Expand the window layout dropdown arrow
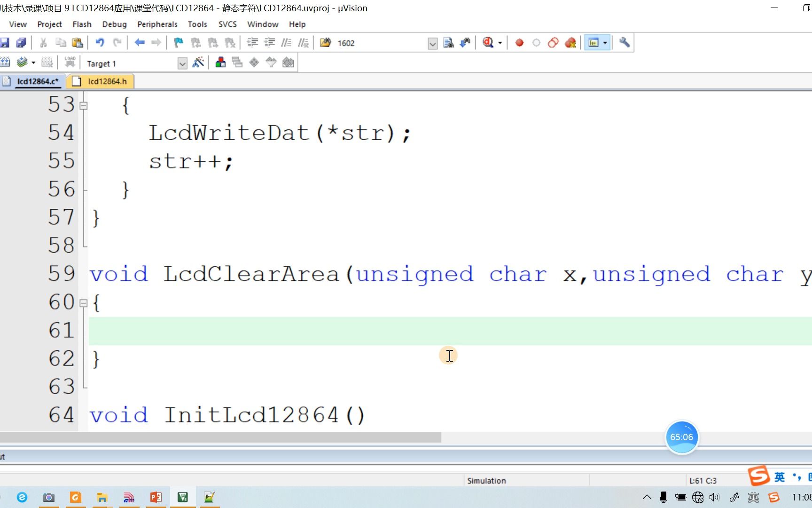812x508 pixels. point(605,43)
